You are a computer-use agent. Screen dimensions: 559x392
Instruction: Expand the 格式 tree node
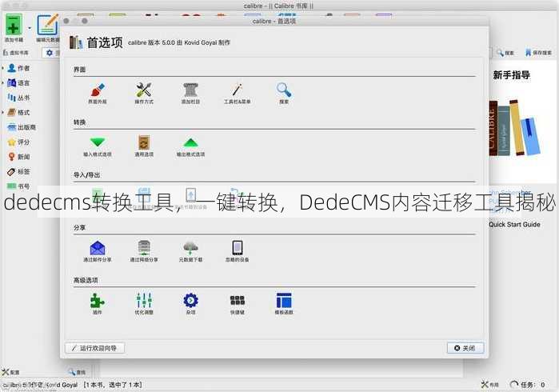pos(3,112)
